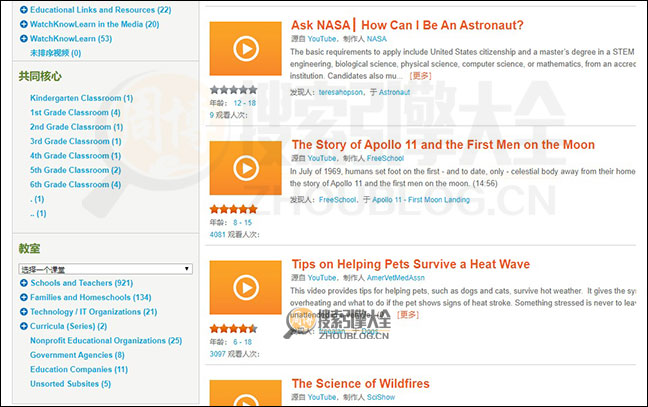Open Government Agencies (8)
The image size is (648, 407).
[77, 355]
